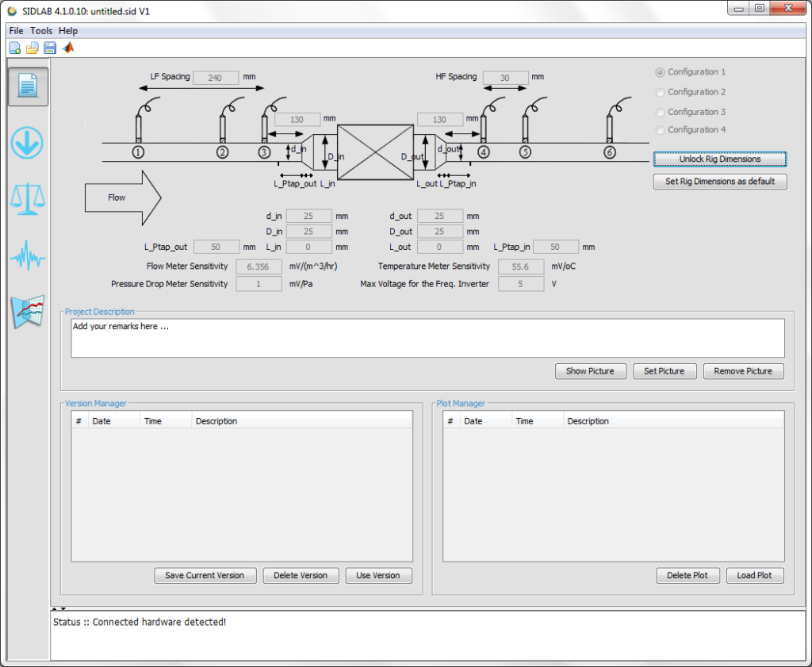Click the MATLAB logo toolbar icon
812x667 pixels.
(x=68, y=48)
